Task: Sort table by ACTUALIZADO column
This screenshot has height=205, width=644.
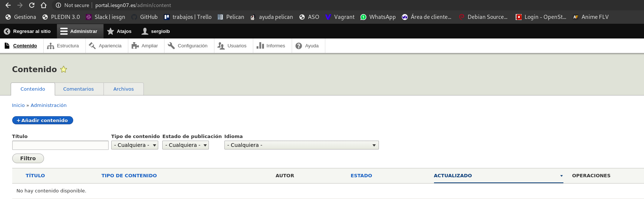Action: pos(453,176)
